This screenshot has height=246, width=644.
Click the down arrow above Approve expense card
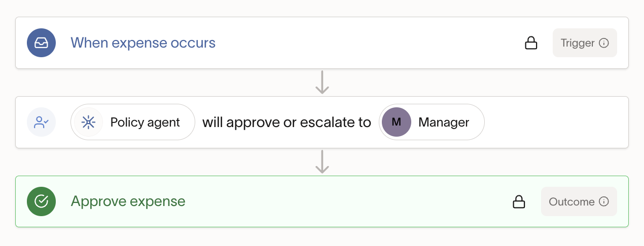click(322, 161)
